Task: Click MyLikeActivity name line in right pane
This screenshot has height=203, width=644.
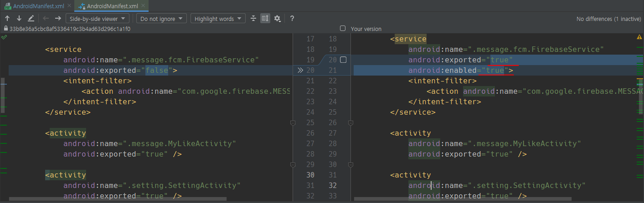Action: (x=495, y=143)
